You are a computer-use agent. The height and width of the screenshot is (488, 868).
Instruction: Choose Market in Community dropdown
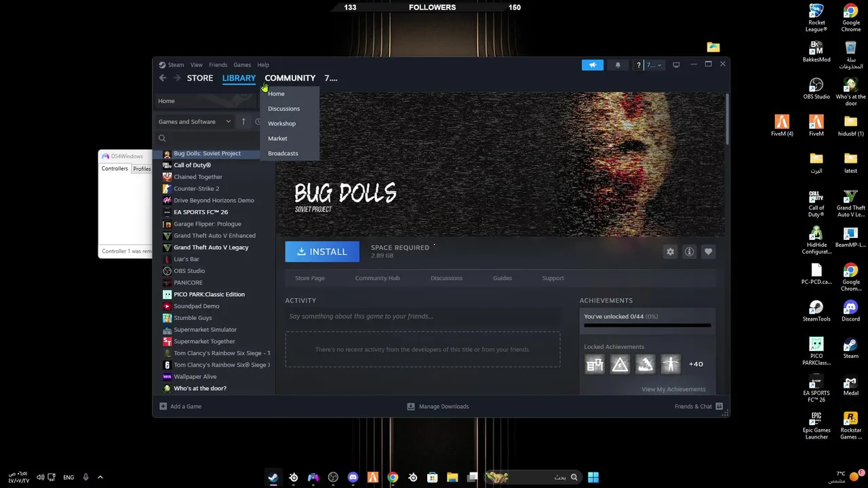[x=277, y=138]
